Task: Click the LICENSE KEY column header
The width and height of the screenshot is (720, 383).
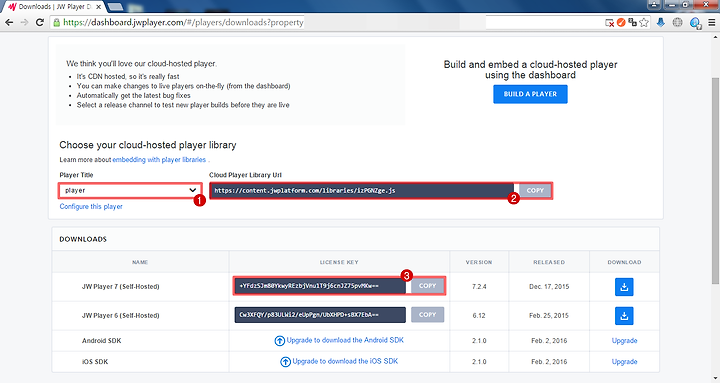Action: click(339, 262)
